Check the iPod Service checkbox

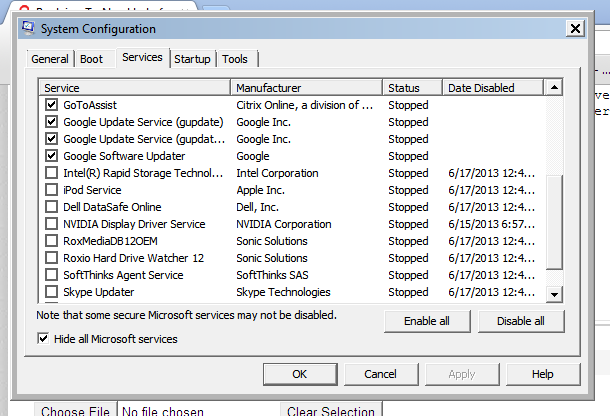point(51,190)
